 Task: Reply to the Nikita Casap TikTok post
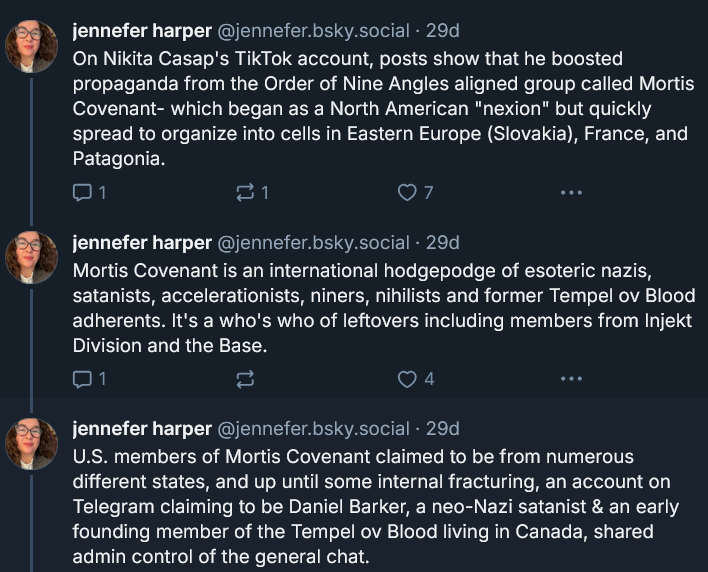tap(83, 193)
